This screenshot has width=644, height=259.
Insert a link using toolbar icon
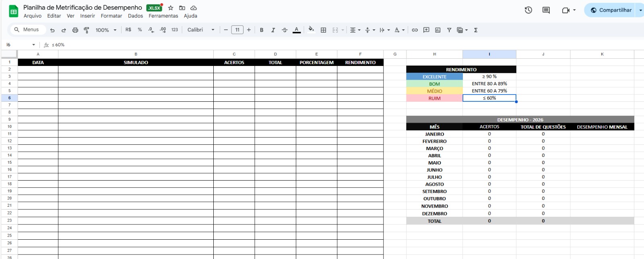tap(415, 30)
